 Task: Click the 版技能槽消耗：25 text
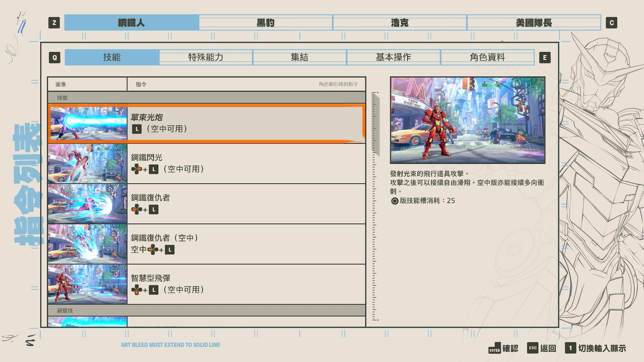427,200
